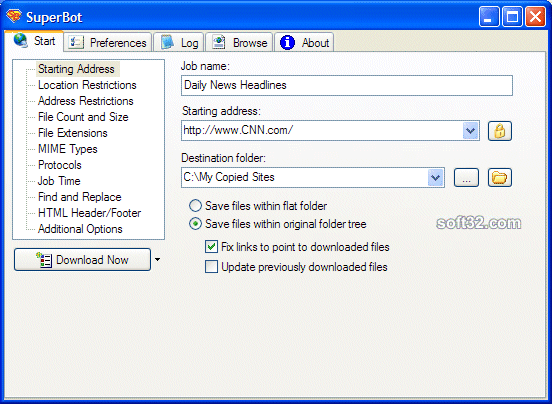The height and width of the screenshot is (404, 552).
Task: Select Address Restrictions in the tree
Action: point(86,101)
